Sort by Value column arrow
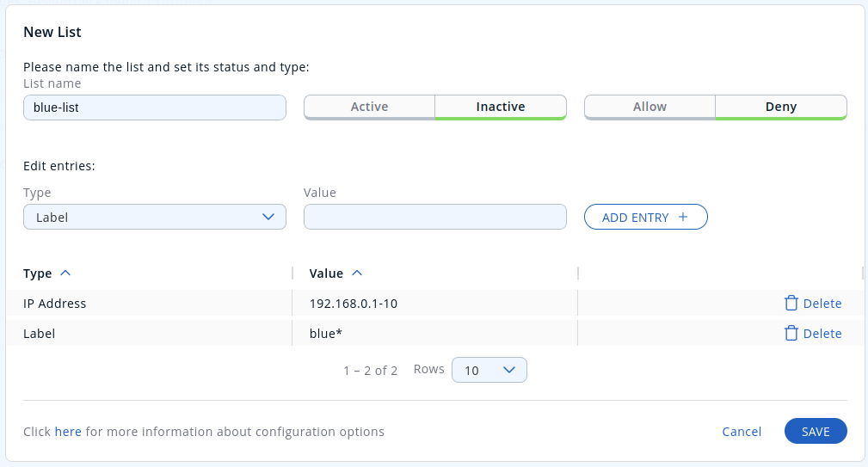The image size is (868, 467). point(357,273)
